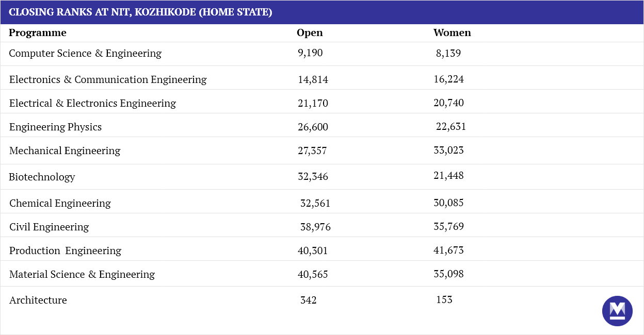Click Open rank value 40,565
The height and width of the screenshot is (335, 644).
coord(313,275)
